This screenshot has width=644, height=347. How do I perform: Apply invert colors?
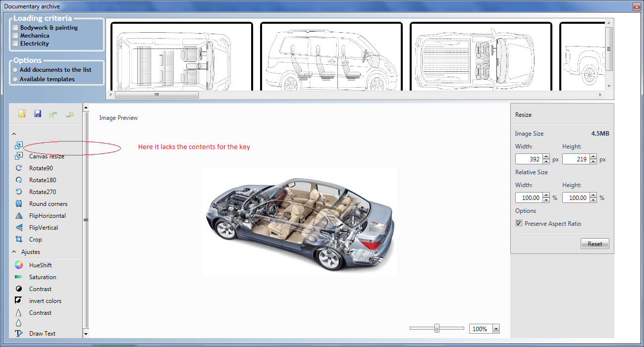tap(45, 301)
